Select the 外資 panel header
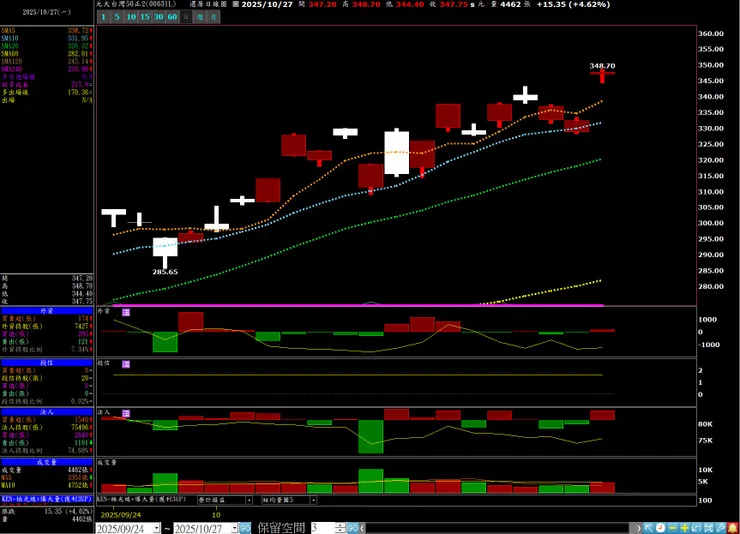Screen dimensions: 740x534 (x=47, y=311)
